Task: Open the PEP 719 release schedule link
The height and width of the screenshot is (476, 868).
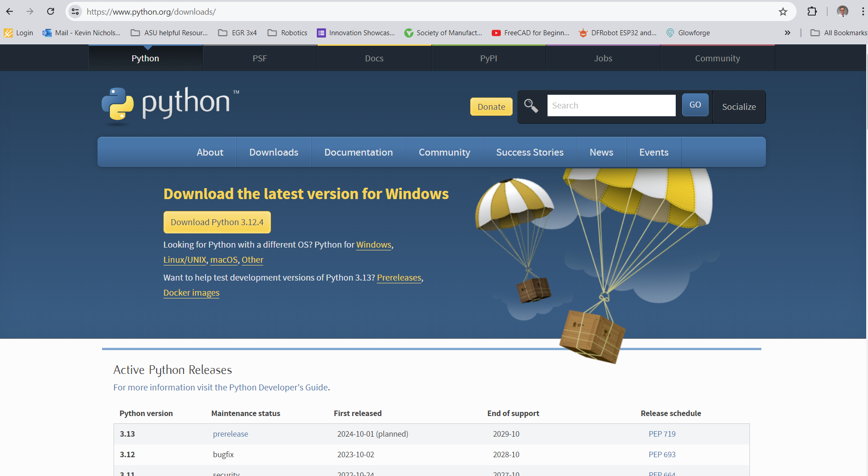Action: click(x=662, y=434)
